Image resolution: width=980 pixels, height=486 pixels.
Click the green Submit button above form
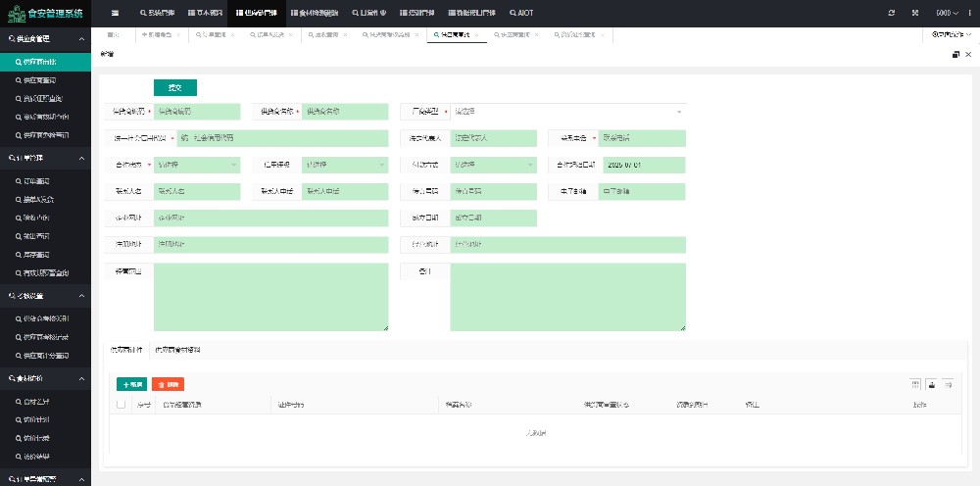tap(174, 87)
